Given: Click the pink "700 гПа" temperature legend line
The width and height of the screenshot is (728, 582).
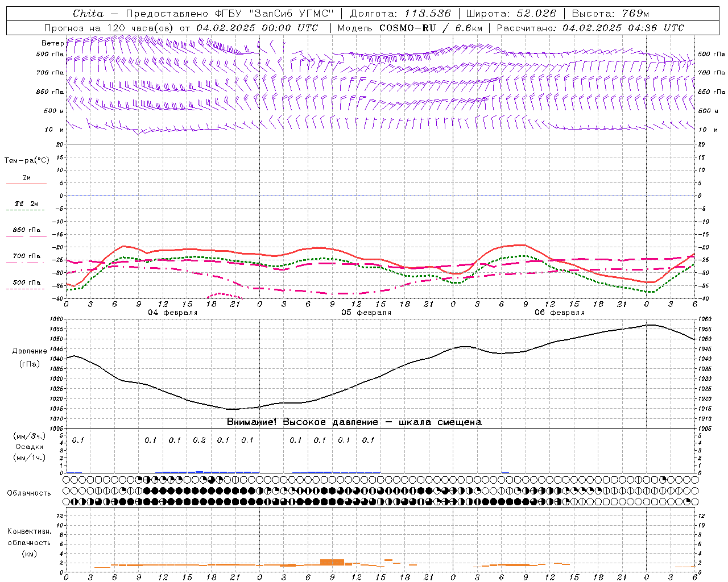Looking at the screenshot, I should (26, 263).
